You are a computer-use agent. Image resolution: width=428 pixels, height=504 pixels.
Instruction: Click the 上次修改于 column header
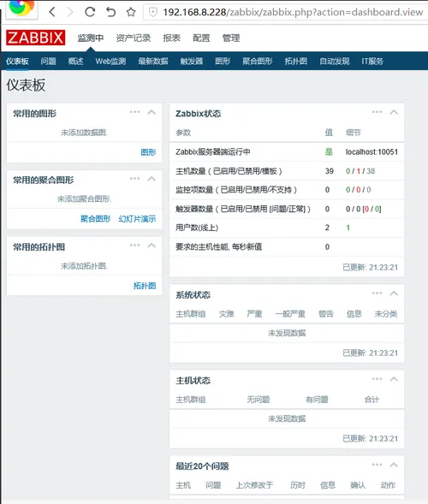(x=255, y=485)
